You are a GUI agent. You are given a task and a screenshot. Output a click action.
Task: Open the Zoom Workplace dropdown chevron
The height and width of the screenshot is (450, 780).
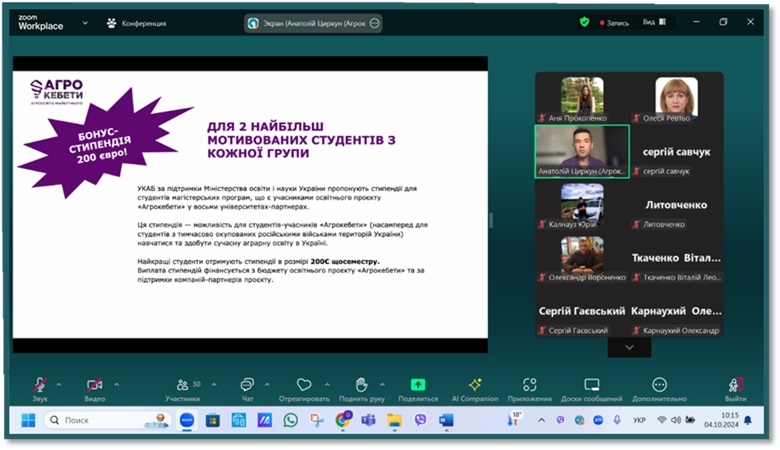85,23
